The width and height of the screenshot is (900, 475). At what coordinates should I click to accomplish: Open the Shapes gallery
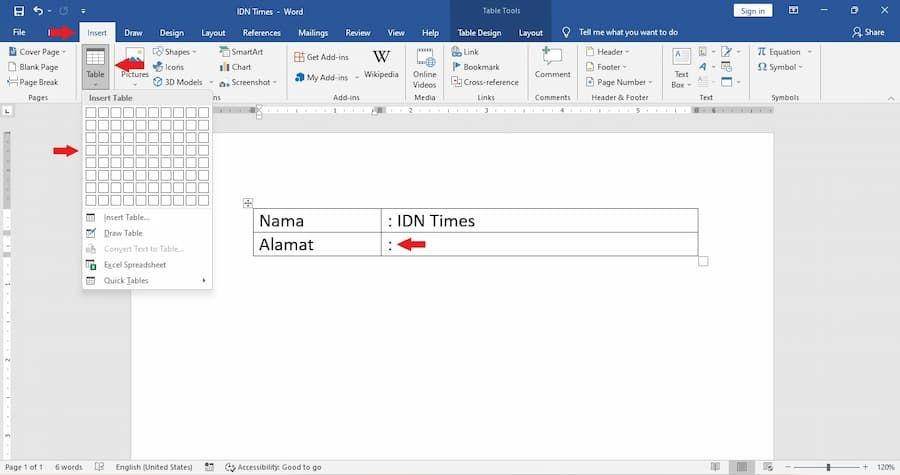click(174, 52)
